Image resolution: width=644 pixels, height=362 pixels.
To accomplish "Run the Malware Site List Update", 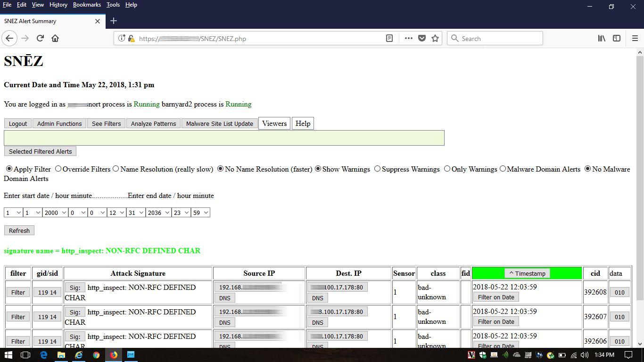I will (219, 123).
